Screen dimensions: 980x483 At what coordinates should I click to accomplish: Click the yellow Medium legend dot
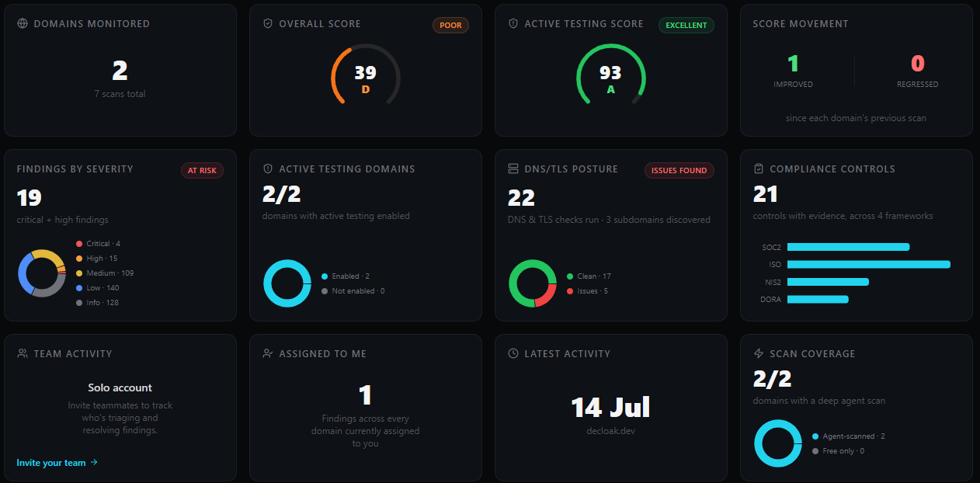click(79, 273)
